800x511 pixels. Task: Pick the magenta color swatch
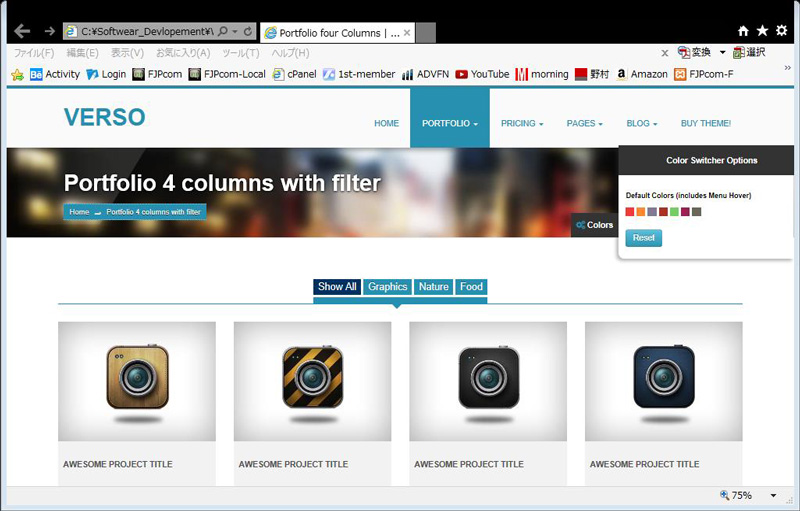click(x=685, y=212)
